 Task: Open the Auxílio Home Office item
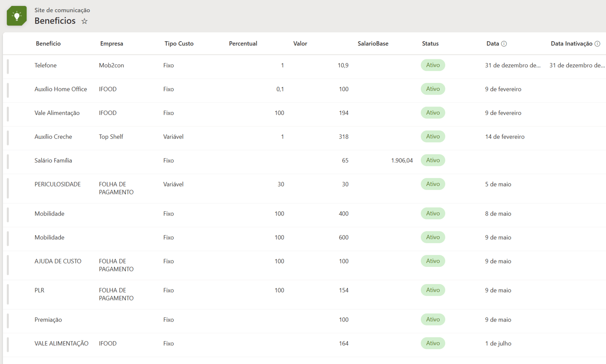61,89
